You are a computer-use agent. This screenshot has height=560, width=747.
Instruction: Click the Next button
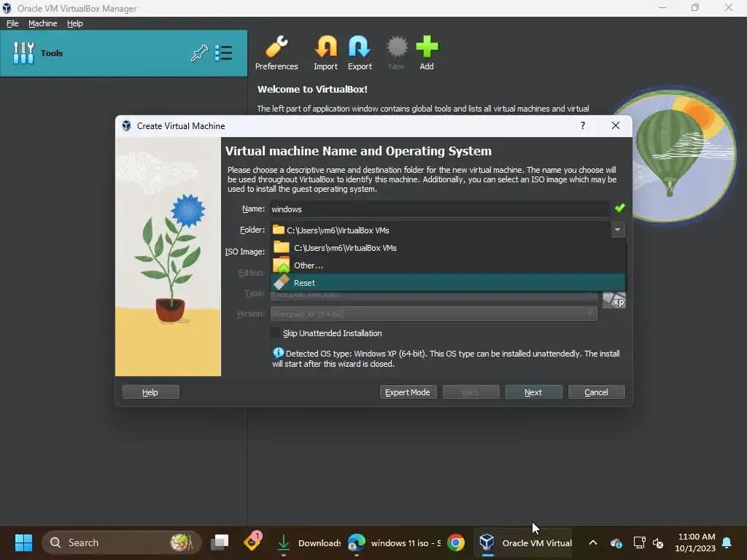tap(533, 392)
